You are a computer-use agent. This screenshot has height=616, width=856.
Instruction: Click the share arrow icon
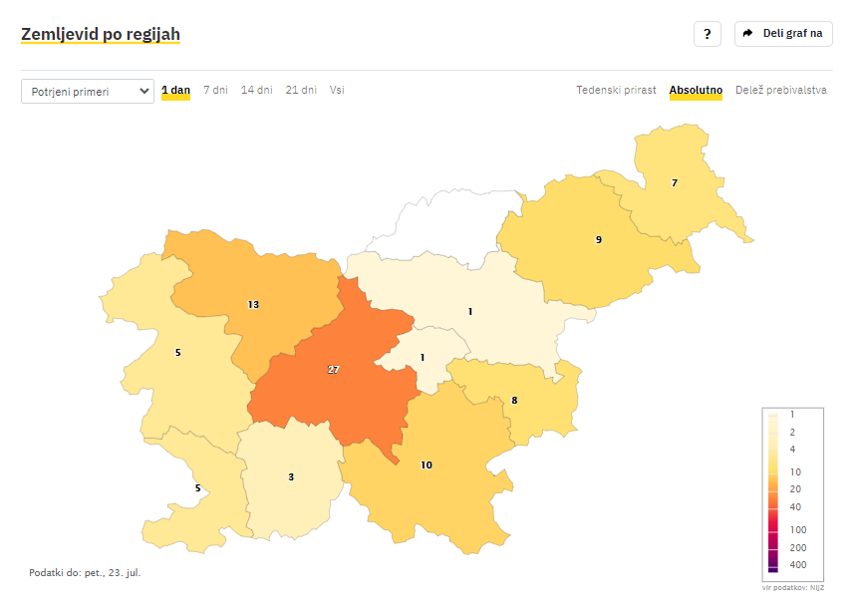pyautogui.click(x=748, y=33)
